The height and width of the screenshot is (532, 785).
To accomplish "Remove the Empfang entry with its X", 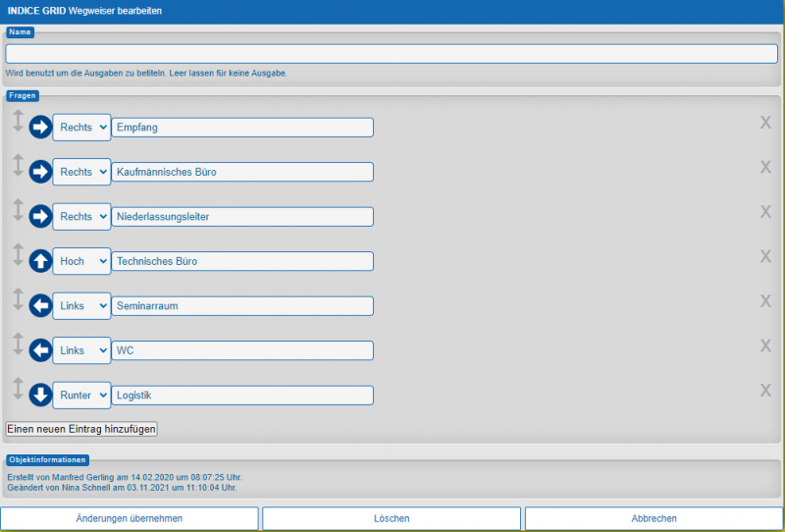I will [x=765, y=123].
